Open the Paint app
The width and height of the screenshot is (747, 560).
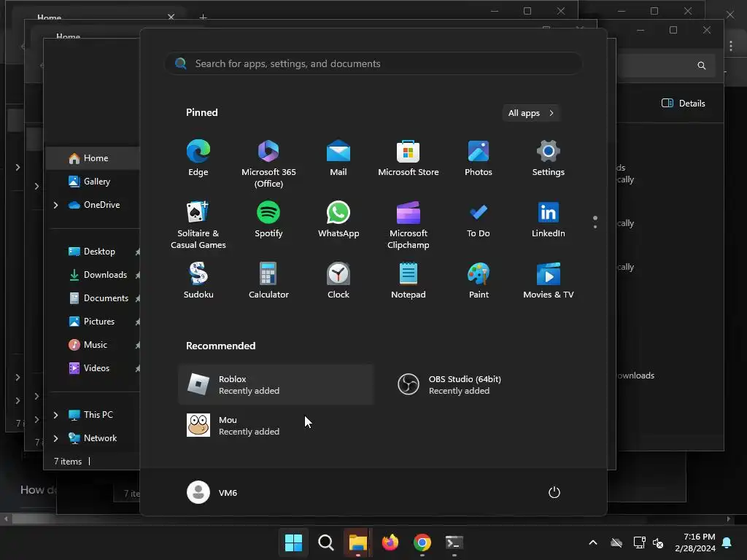479,281
